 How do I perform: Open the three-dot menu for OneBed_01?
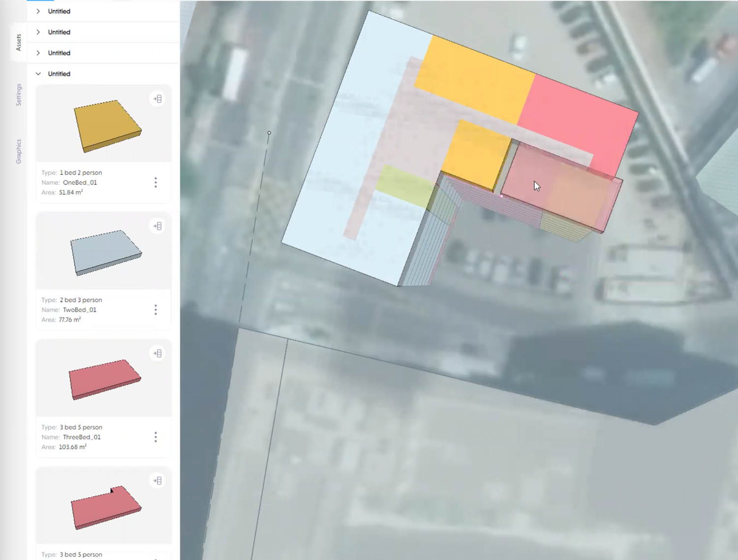(x=155, y=183)
